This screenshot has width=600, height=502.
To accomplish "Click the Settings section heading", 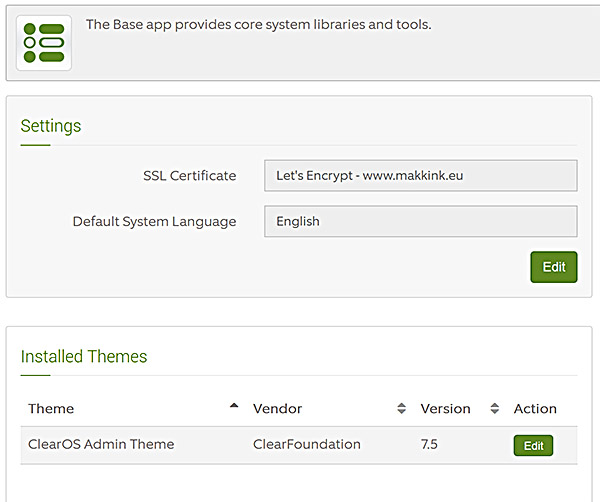I will (51, 126).
